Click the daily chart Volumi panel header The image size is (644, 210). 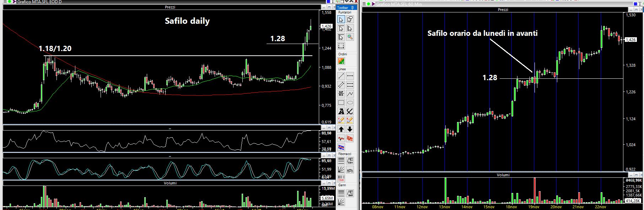[170, 183]
